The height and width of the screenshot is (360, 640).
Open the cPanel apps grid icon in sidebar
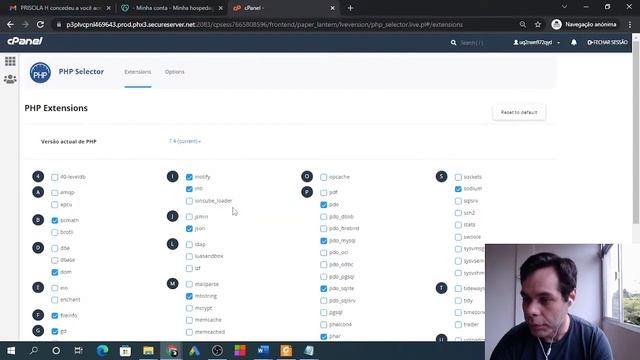coord(10,61)
